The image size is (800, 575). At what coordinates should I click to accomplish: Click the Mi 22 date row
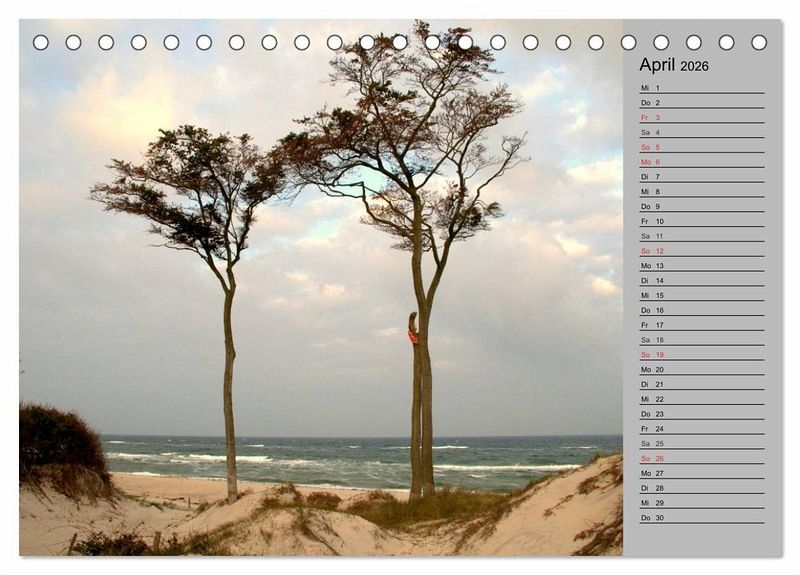(x=701, y=399)
